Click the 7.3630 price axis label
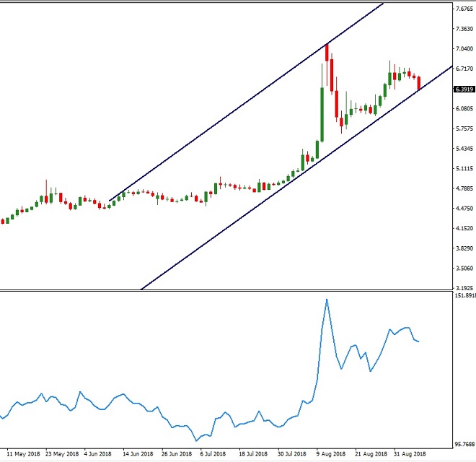This screenshot has width=476, height=462. pos(464,29)
